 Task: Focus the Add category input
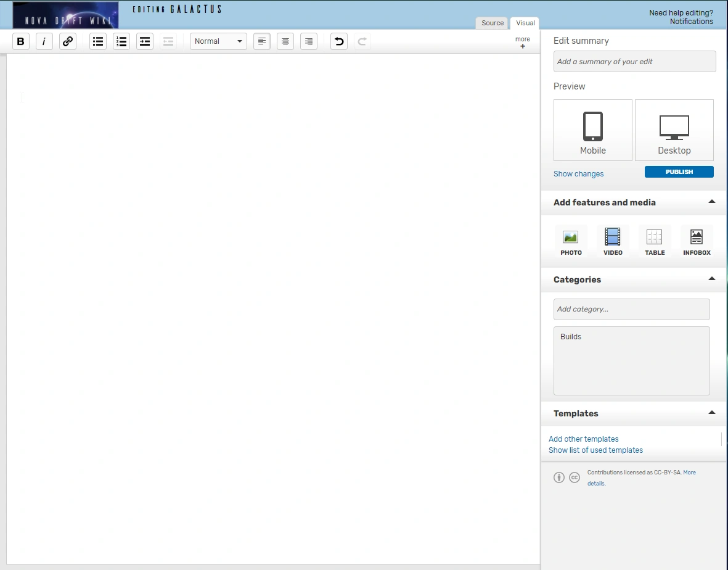[631, 310]
